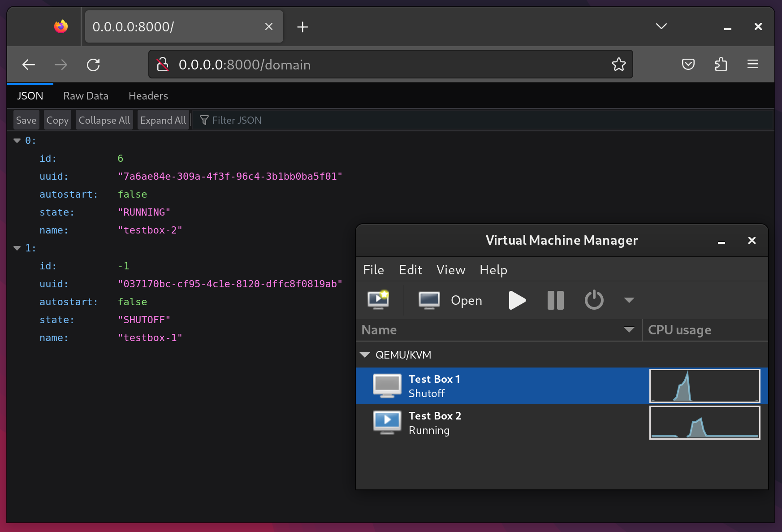Bookmark this page using the star icon
The image size is (782, 532).
coord(618,65)
